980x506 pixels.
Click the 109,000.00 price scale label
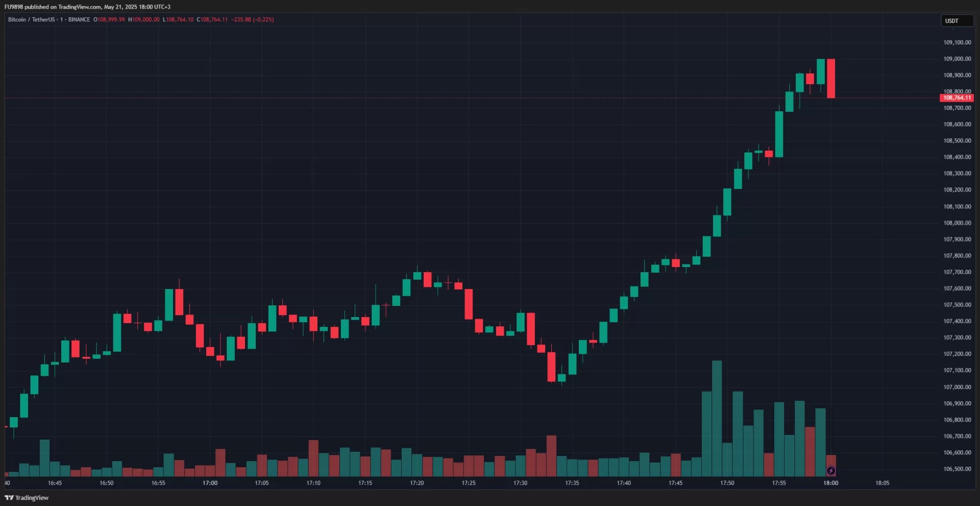click(957, 59)
